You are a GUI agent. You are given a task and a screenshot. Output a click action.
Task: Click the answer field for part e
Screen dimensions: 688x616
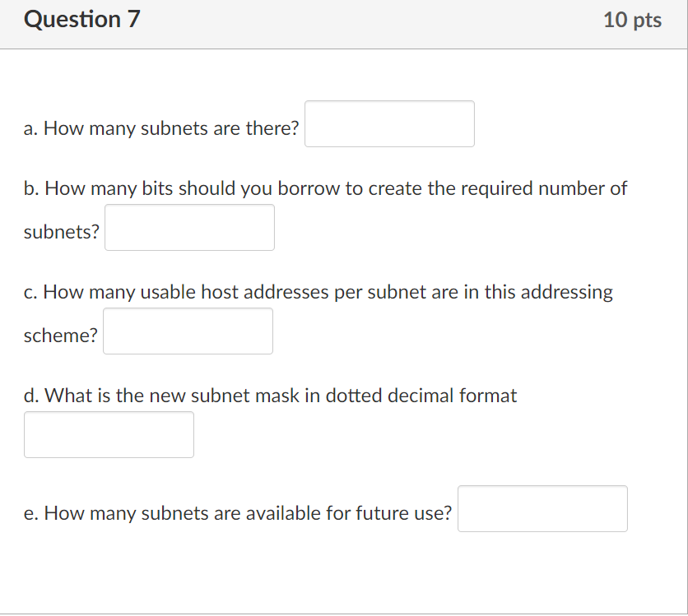tap(542, 508)
